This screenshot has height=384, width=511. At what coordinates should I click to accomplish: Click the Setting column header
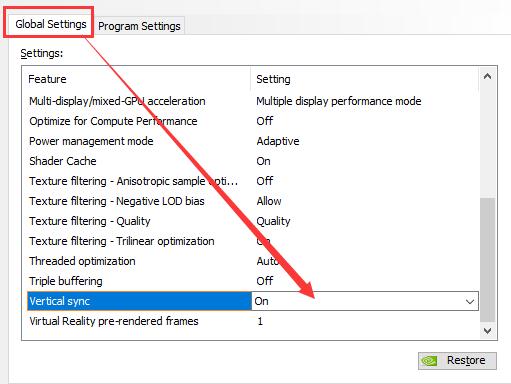pos(364,79)
